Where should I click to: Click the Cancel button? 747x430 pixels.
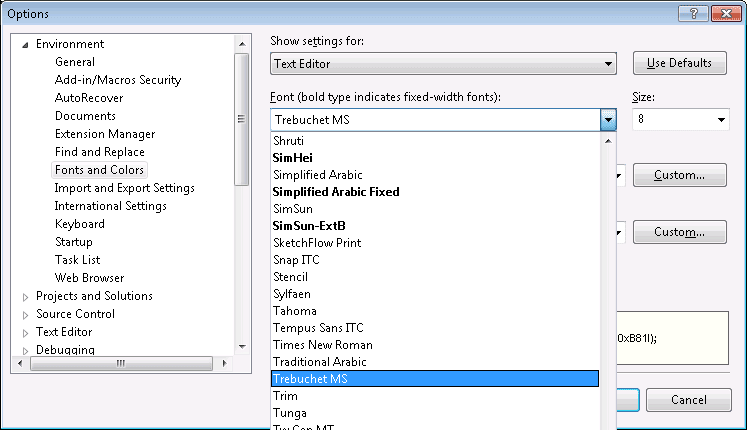pos(688,400)
